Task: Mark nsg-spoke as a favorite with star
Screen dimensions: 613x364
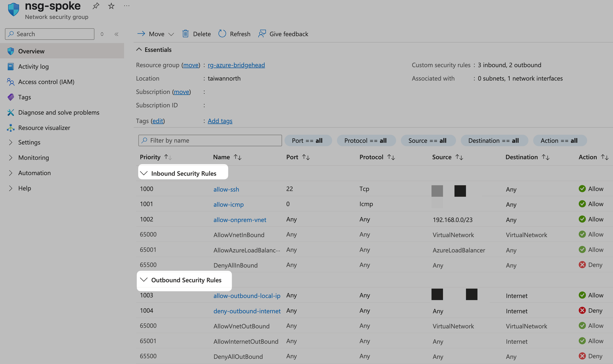Action: pos(111,6)
